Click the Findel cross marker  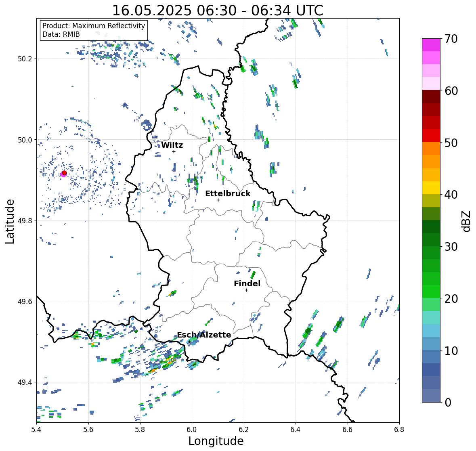(247, 290)
